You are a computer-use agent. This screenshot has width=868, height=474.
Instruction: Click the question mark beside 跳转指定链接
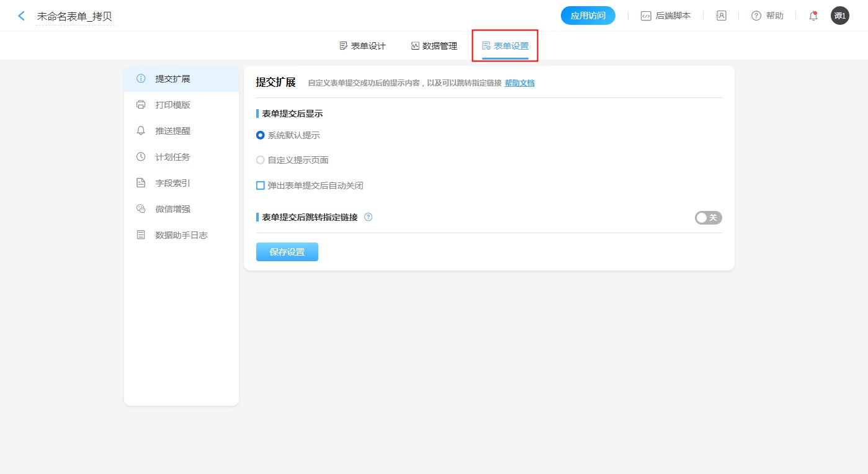(368, 217)
